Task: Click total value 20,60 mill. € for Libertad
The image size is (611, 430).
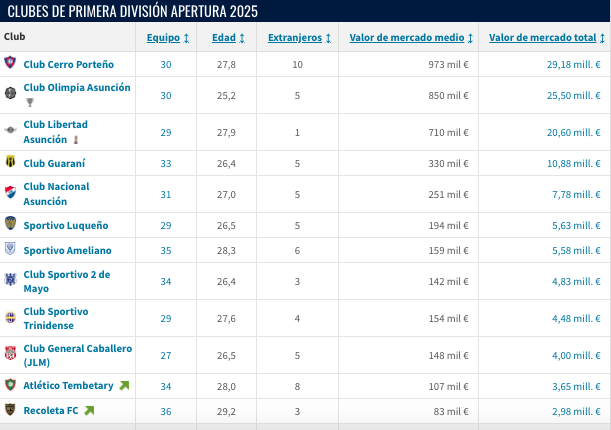Action: [573, 133]
